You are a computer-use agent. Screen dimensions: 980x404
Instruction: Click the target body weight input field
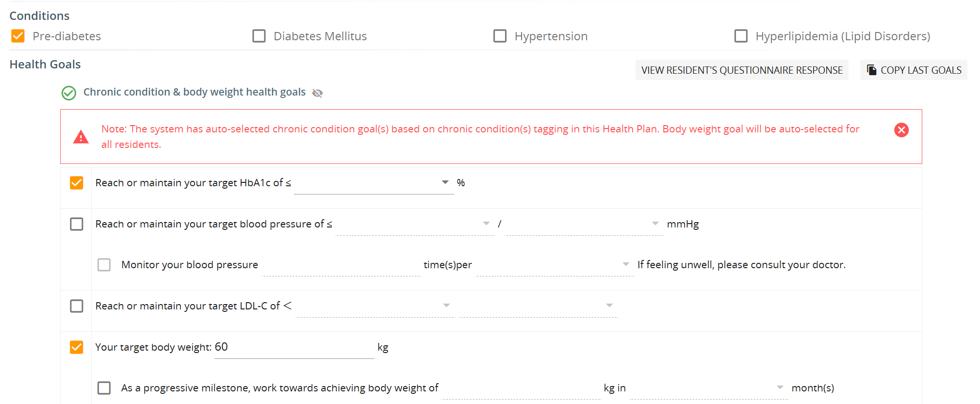[x=294, y=347]
